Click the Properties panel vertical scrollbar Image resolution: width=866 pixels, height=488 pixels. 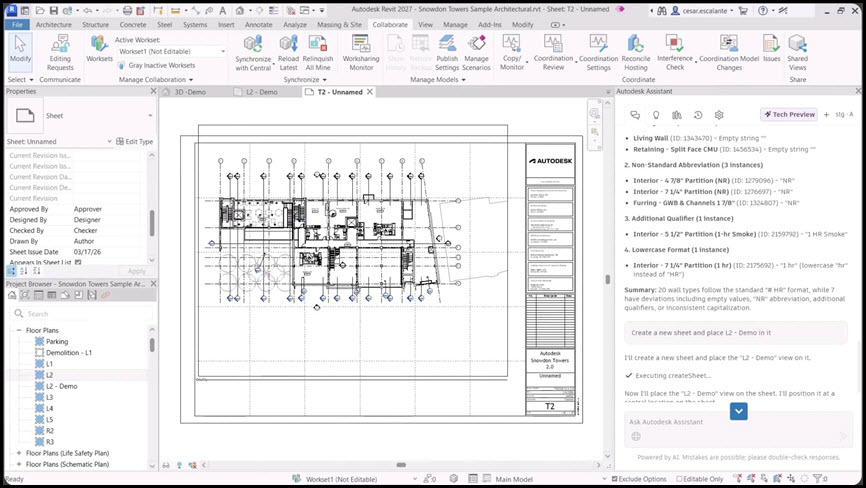pos(151,224)
